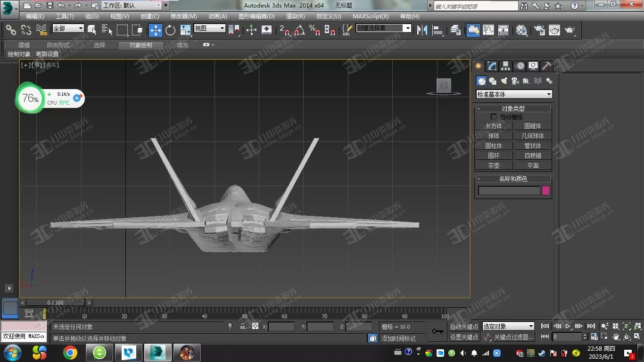The image size is (644, 362).
Task: Select the Lights category icon
Action: pos(504,81)
